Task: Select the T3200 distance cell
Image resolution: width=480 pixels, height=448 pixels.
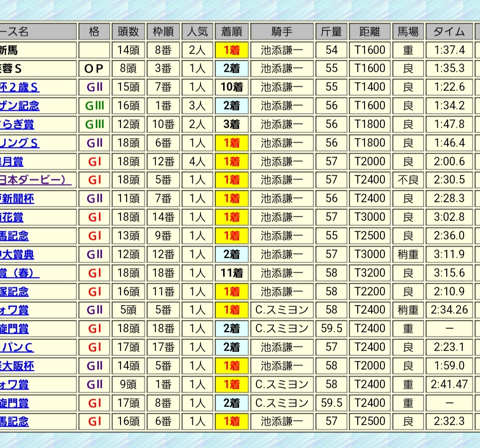Action: [x=370, y=273]
